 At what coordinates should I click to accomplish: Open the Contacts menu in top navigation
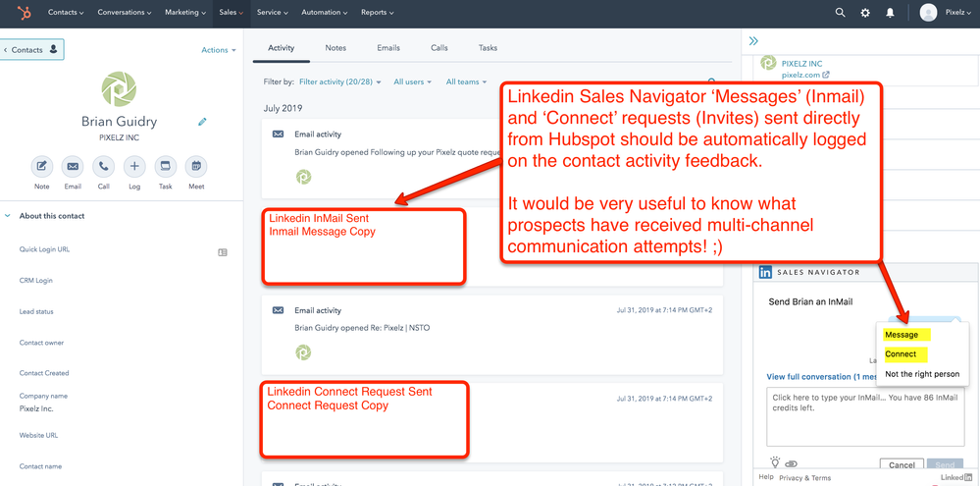66,13
